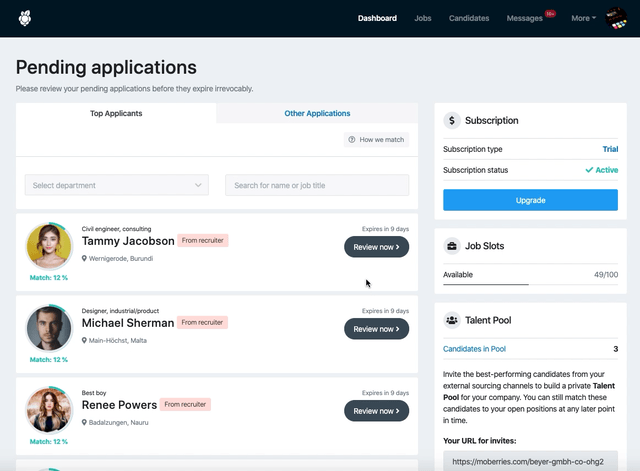Open the user profile avatar menu
Viewport: 640px width, 471px height.
coord(616,18)
